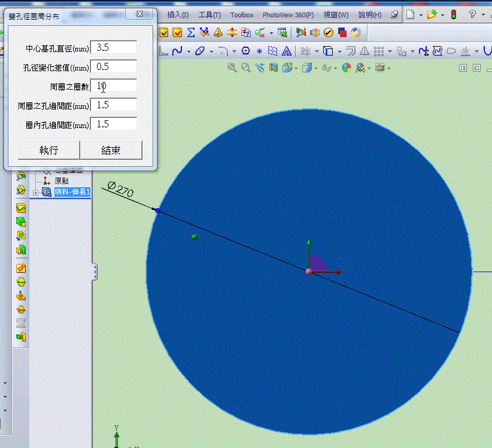Viewport: 492px width, 448px height.
Task: Click the table with green X icon
Action: (283, 32)
